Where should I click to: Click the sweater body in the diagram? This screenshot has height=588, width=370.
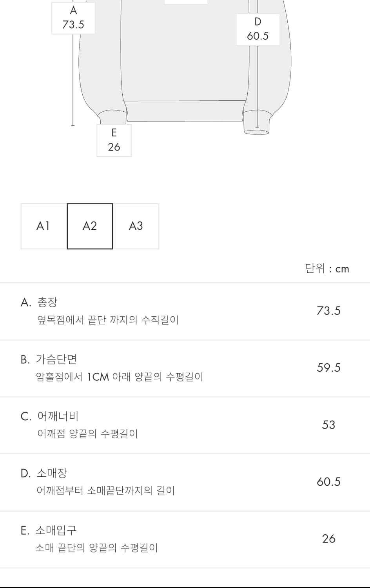(x=184, y=59)
